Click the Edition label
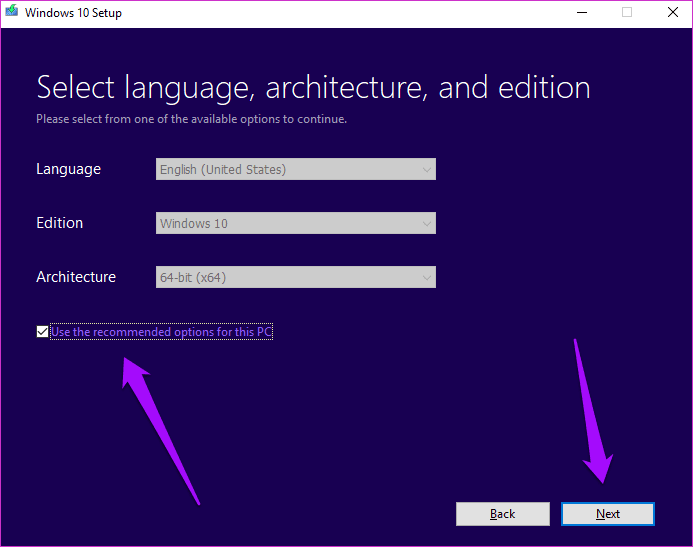This screenshot has width=693, height=547. pyautogui.click(x=60, y=223)
